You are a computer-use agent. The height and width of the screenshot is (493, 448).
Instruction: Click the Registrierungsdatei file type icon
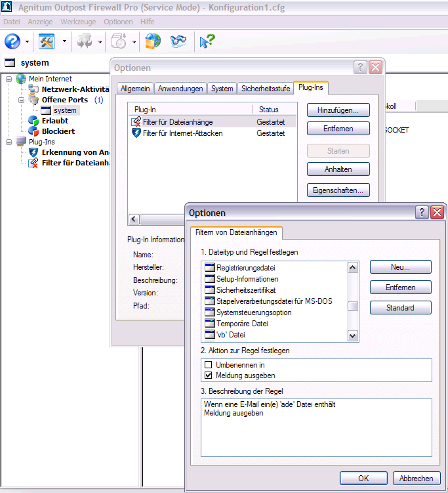(209, 268)
